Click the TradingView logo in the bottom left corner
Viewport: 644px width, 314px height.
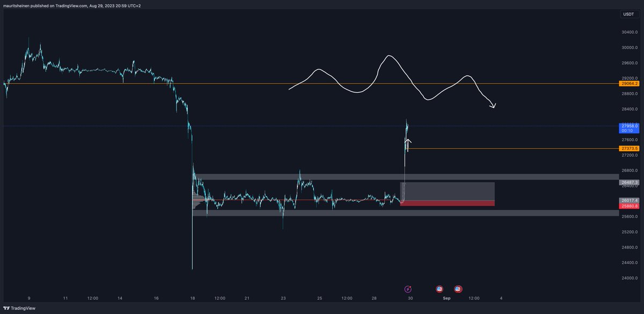coord(6,309)
